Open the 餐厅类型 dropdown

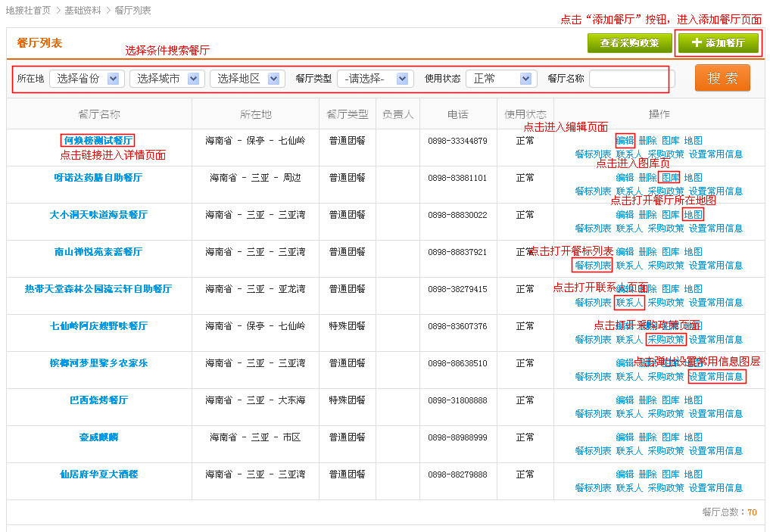[375, 79]
